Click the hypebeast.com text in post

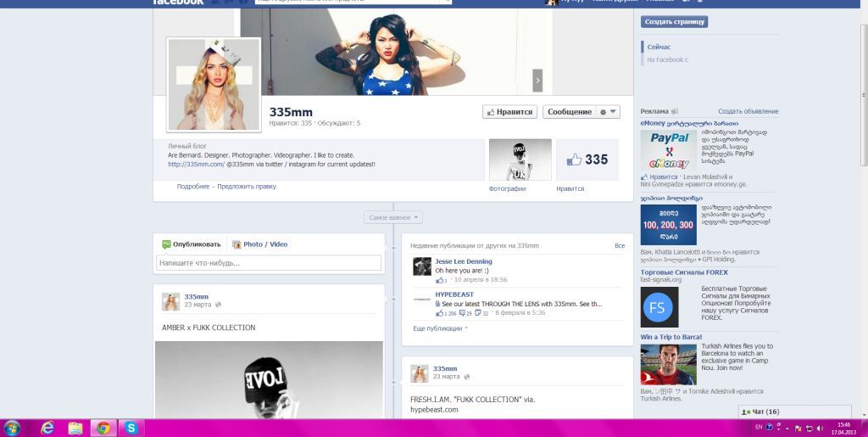coord(434,410)
